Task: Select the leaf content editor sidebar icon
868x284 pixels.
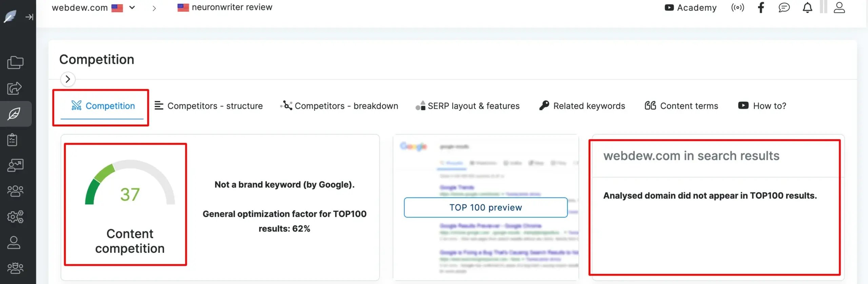Action: (x=14, y=114)
